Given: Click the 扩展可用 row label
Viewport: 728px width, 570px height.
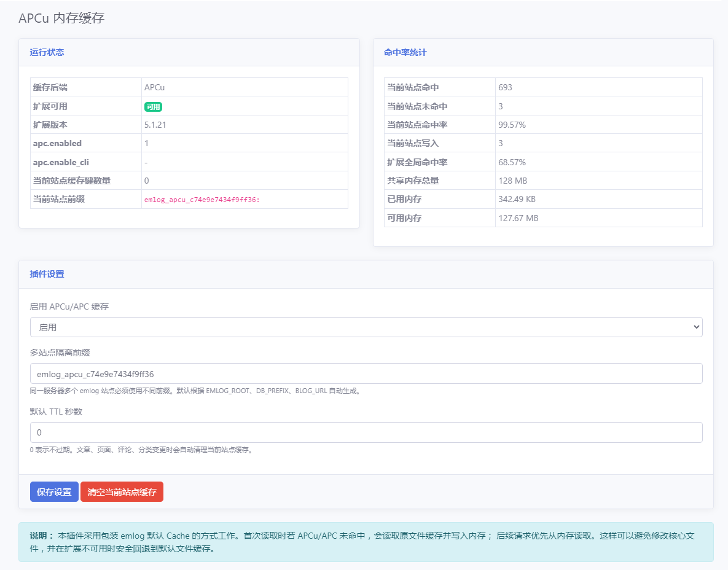Looking at the screenshot, I should click(x=50, y=106).
